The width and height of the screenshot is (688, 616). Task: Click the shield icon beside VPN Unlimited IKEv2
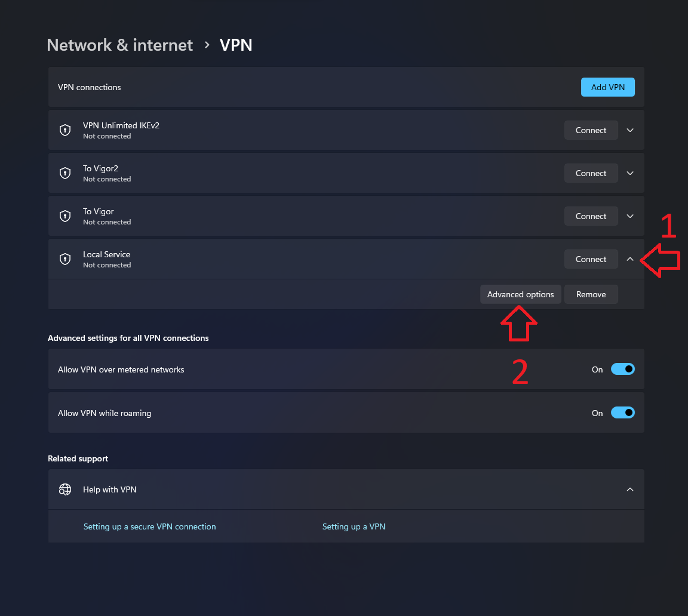[64, 130]
